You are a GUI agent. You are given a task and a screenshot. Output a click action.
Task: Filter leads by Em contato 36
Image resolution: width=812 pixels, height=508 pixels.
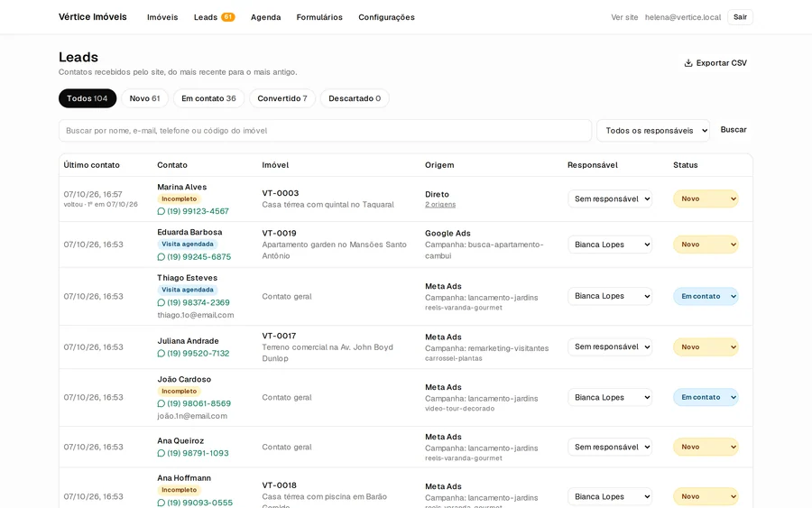pos(208,98)
